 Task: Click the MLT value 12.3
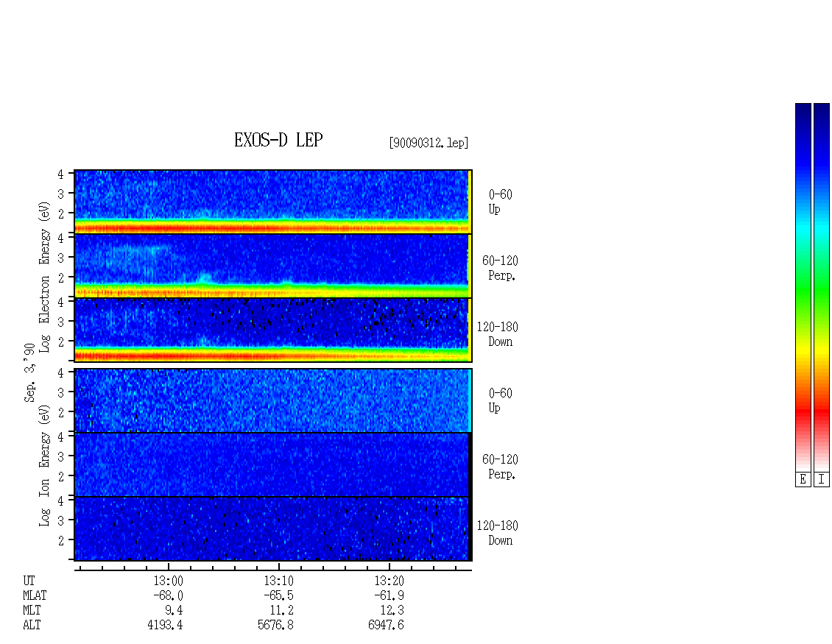(x=392, y=611)
